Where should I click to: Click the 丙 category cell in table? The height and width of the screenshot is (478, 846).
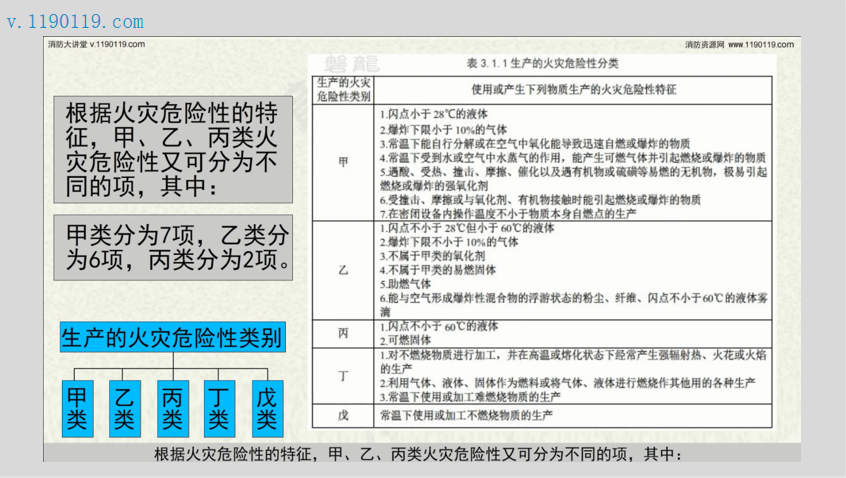[x=343, y=333]
